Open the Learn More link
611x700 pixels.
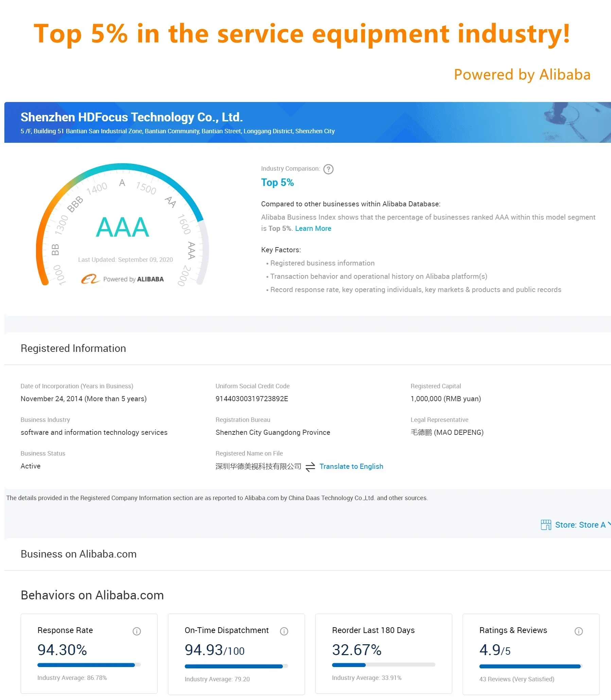(x=313, y=228)
